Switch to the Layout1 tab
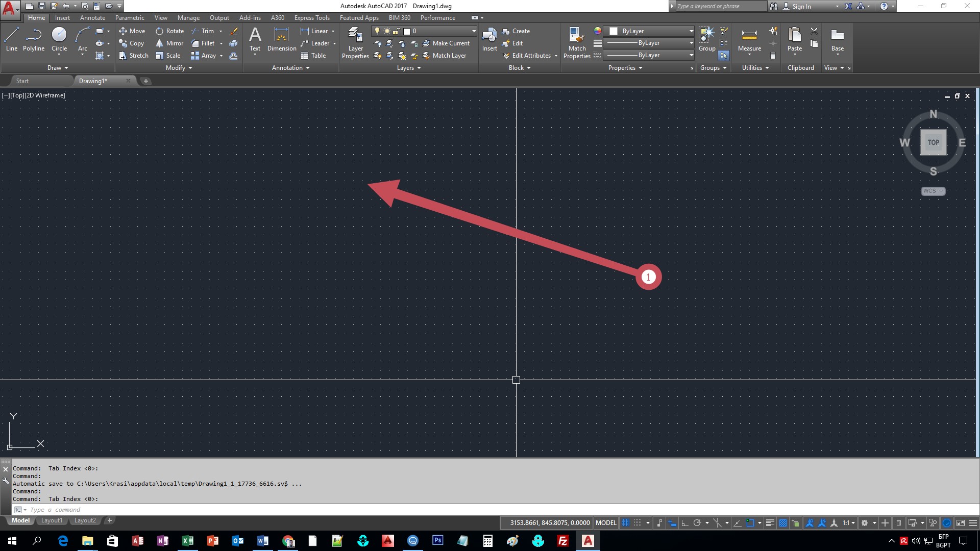The width and height of the screenshot is (980, 551). click(52, 521)
